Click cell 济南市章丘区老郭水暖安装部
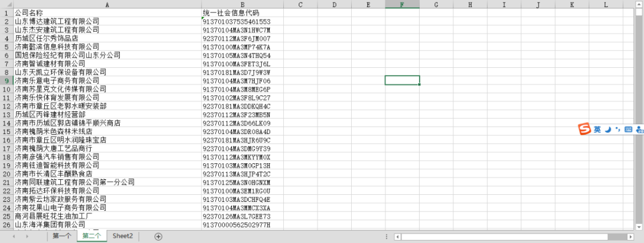This screenshot has height=243, width=644. point(107,106)
